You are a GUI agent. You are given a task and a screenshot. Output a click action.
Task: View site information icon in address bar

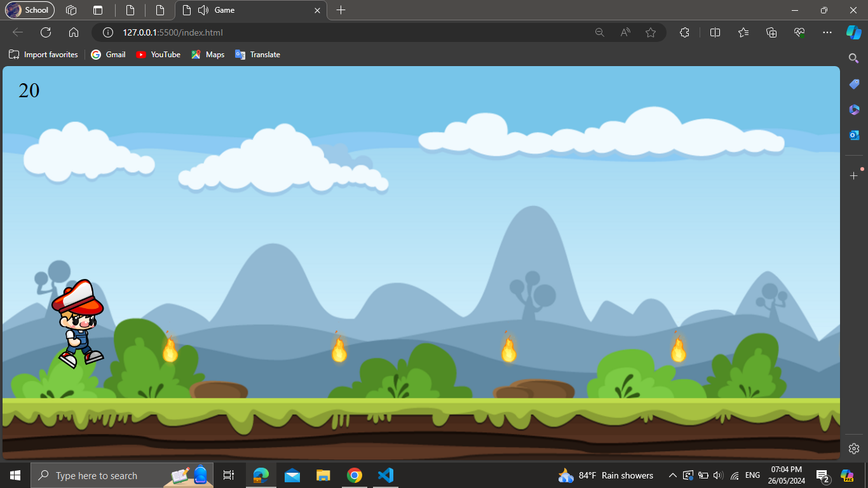[x=108, y=32]
